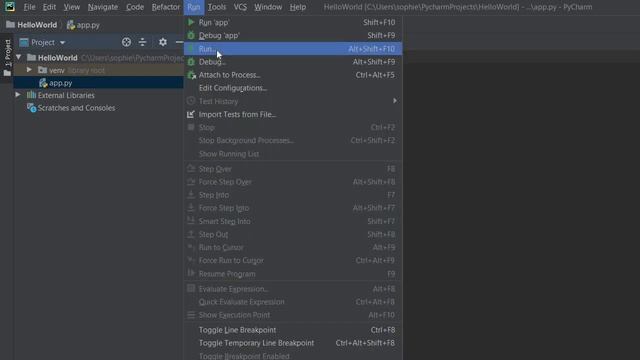Click Show Execution Point entry
640x360 pixels.
pyautogui.click(x=293, y=315)
